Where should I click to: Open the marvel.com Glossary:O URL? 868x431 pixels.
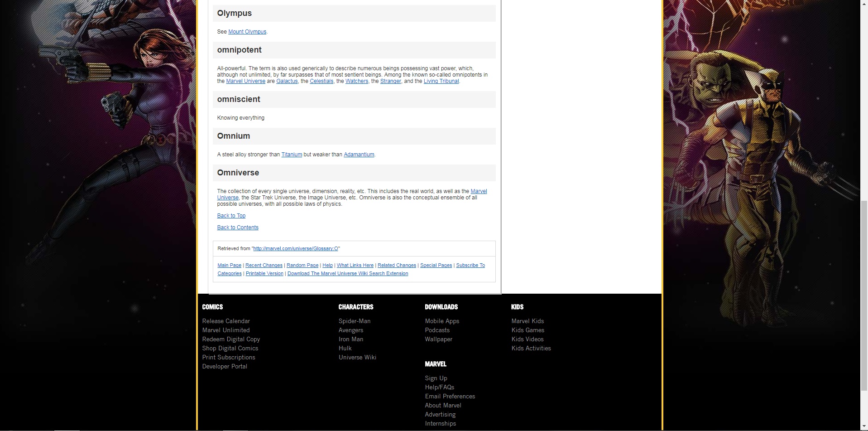coord(296,248)
